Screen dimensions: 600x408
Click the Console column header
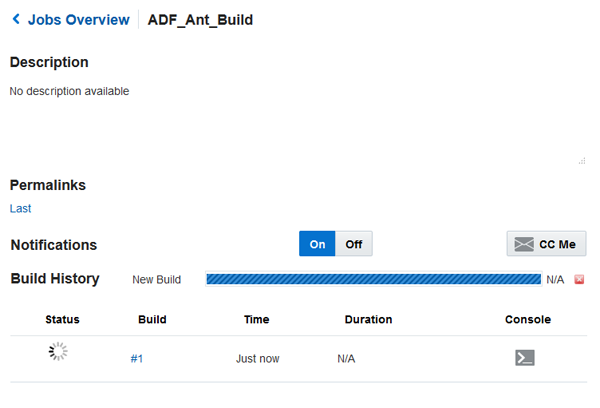pyautogui.click(x=528, y=320)
